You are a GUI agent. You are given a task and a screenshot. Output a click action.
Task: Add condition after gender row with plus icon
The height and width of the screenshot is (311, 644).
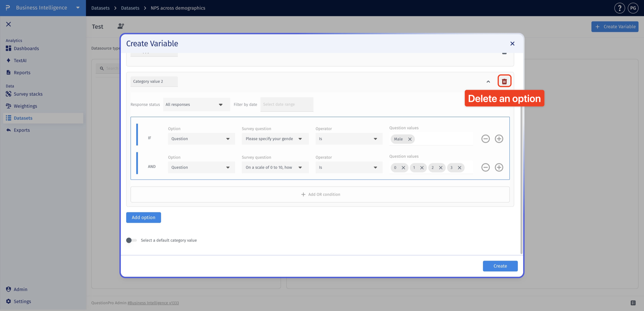499,139
